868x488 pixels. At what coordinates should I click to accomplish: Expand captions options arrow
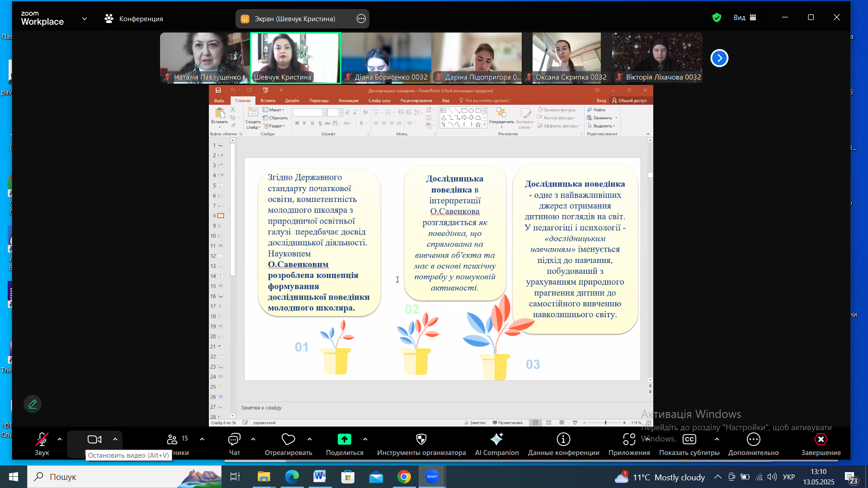click(717, 439)
